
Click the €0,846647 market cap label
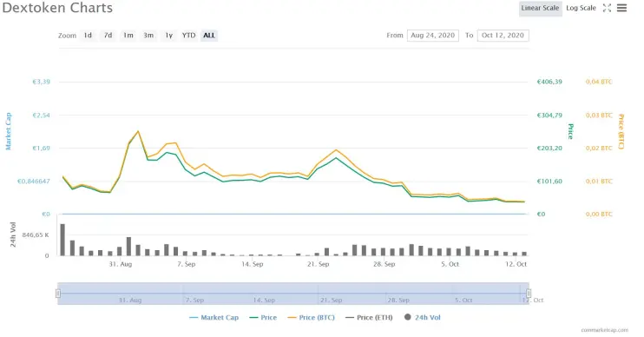[34, 182]
